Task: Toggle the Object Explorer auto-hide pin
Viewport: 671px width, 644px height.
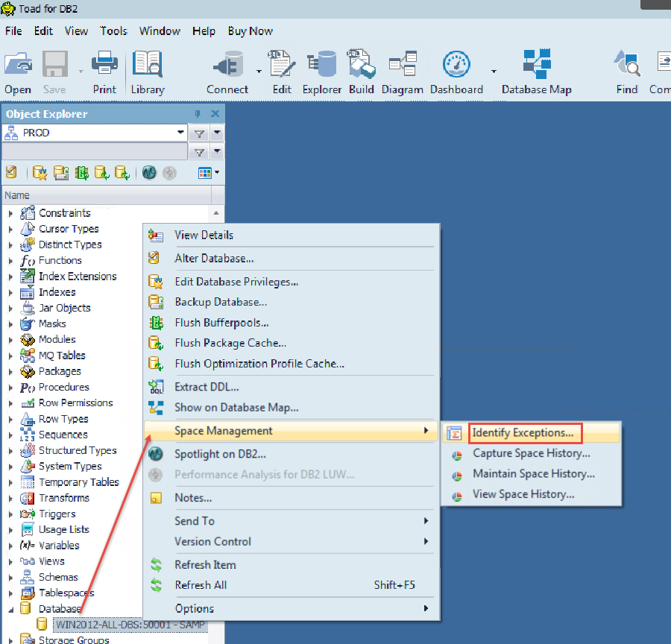Action: (x=198, y=113)
